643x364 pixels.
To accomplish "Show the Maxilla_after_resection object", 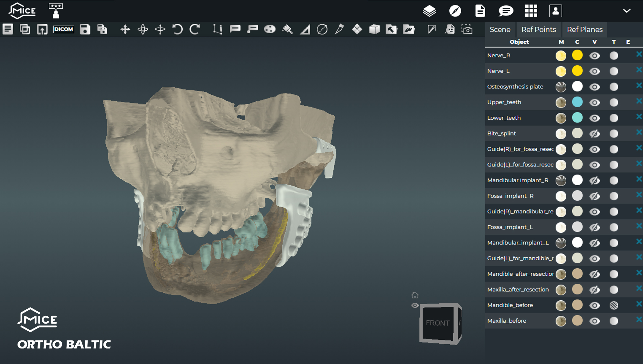I will 595,290.
